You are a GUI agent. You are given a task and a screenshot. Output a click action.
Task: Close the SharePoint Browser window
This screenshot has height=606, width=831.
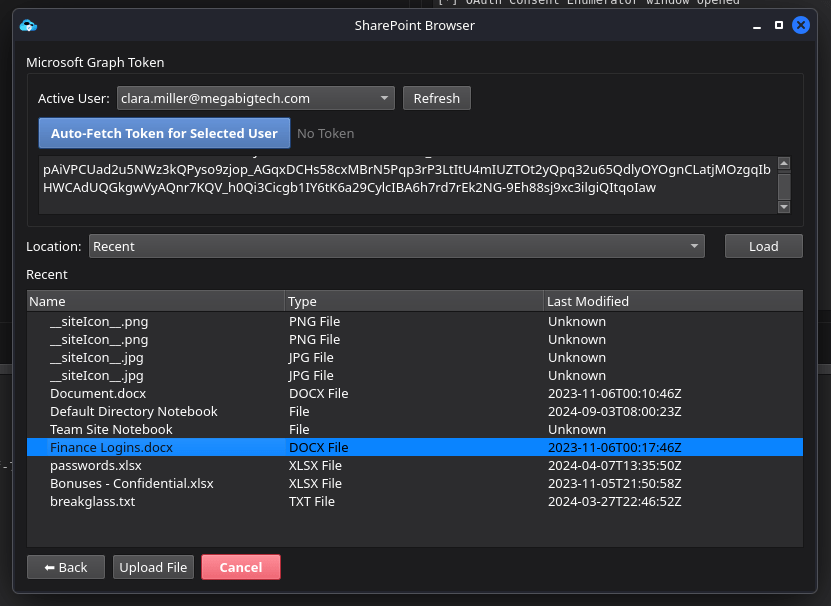coord(800,25)
